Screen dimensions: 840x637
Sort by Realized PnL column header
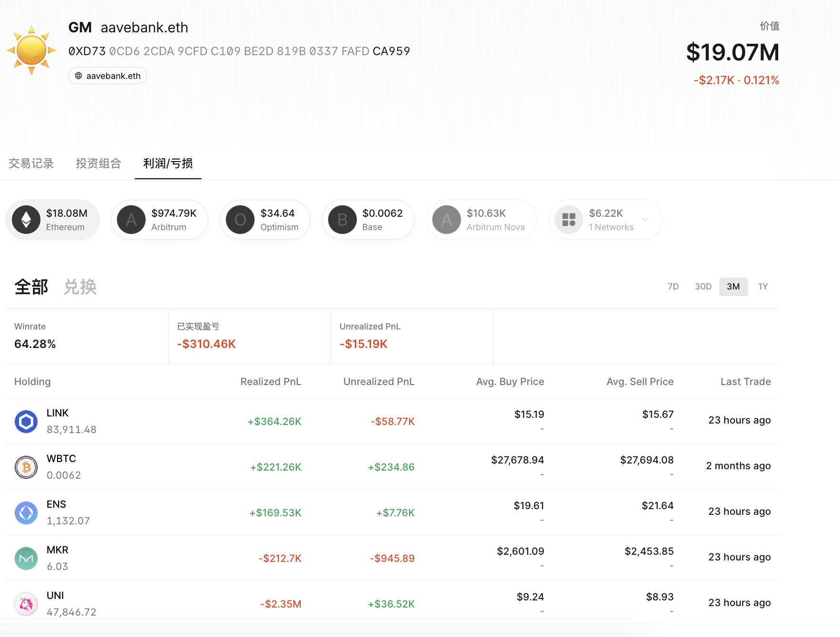[x=271, y=382]
